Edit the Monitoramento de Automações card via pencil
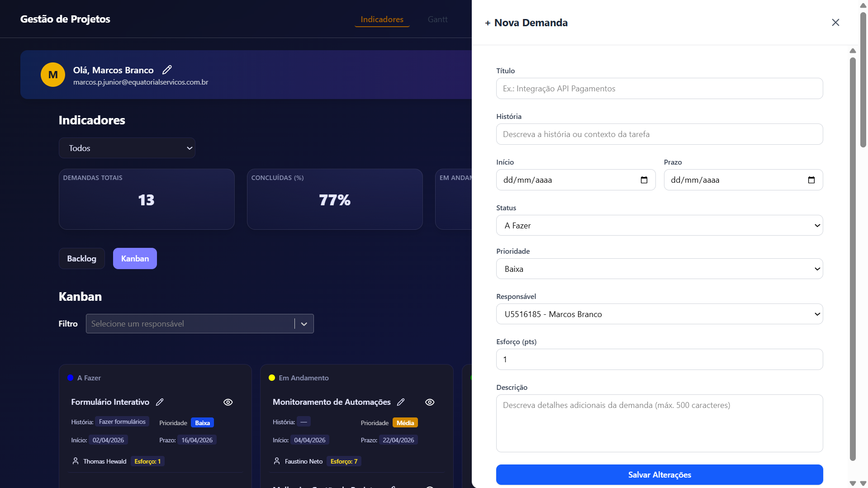Image resolution: width=868 pixels, height=488 pixels. tap(401, 402)
